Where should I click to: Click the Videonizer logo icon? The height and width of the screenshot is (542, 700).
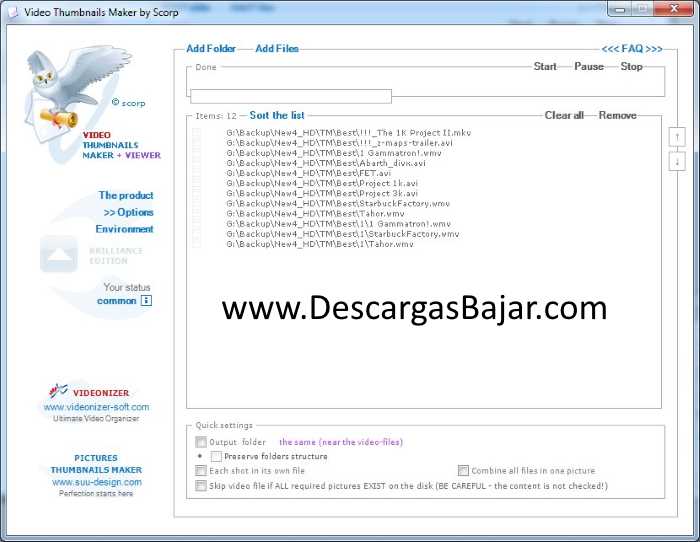58,392
